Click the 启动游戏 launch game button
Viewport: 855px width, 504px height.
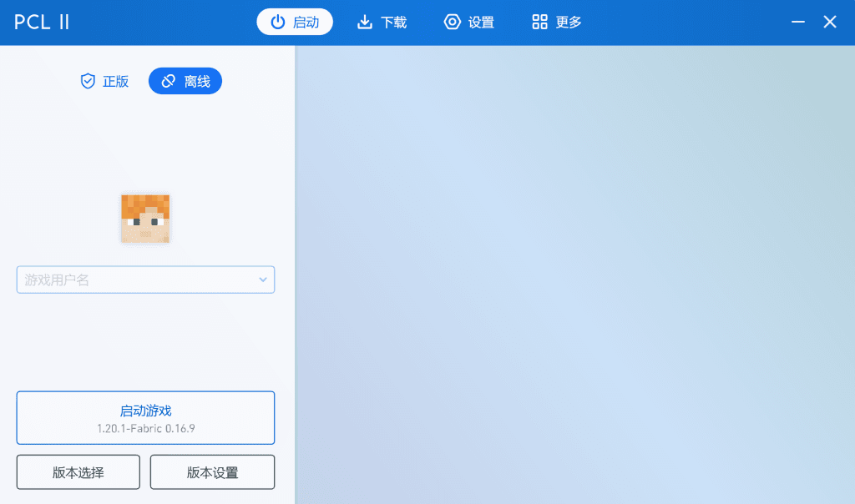(145, 418)
